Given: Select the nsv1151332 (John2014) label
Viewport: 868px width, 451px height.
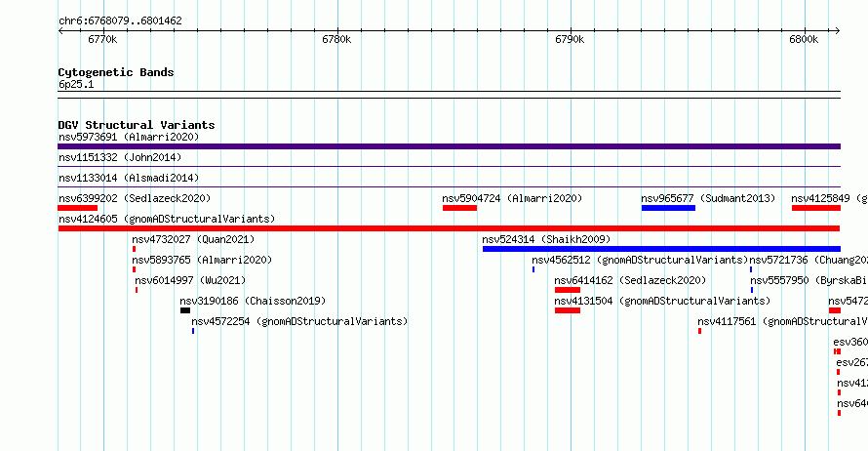Looking at the screenshot, I should click(x=120, y=157).
